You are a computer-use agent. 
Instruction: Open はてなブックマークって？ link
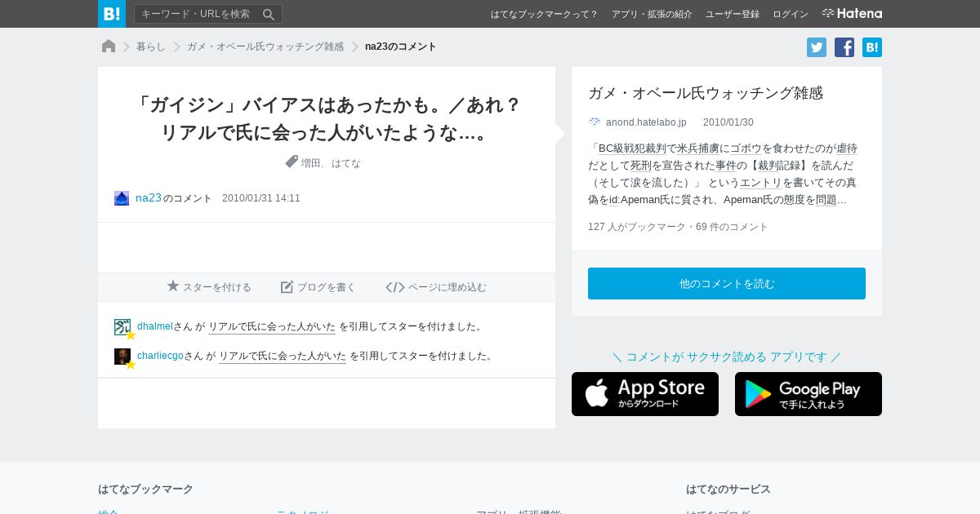coord(544,14)
